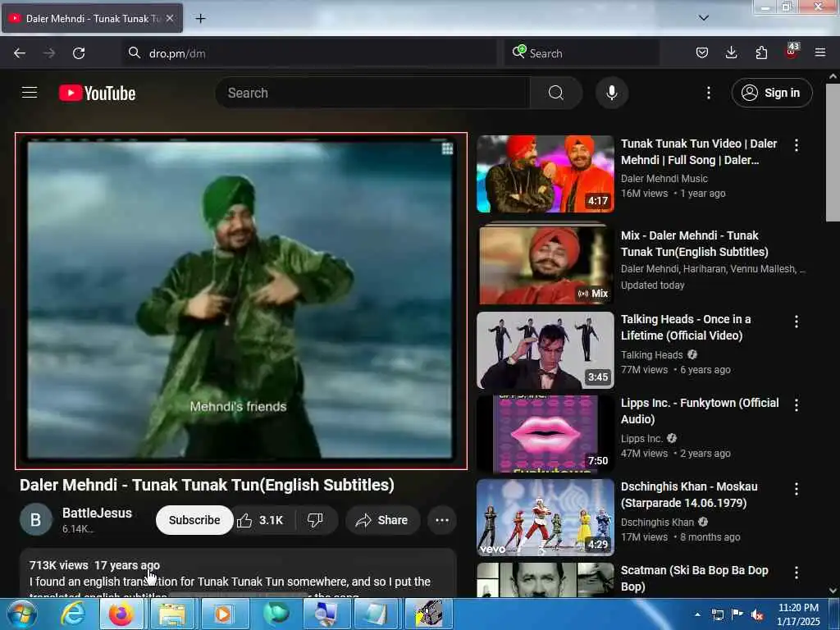The height and width of the screenshot is (630, 840).
Task: Open Dschinghis Khan Moskau thumbnail
Action: (x=546, y=518)
